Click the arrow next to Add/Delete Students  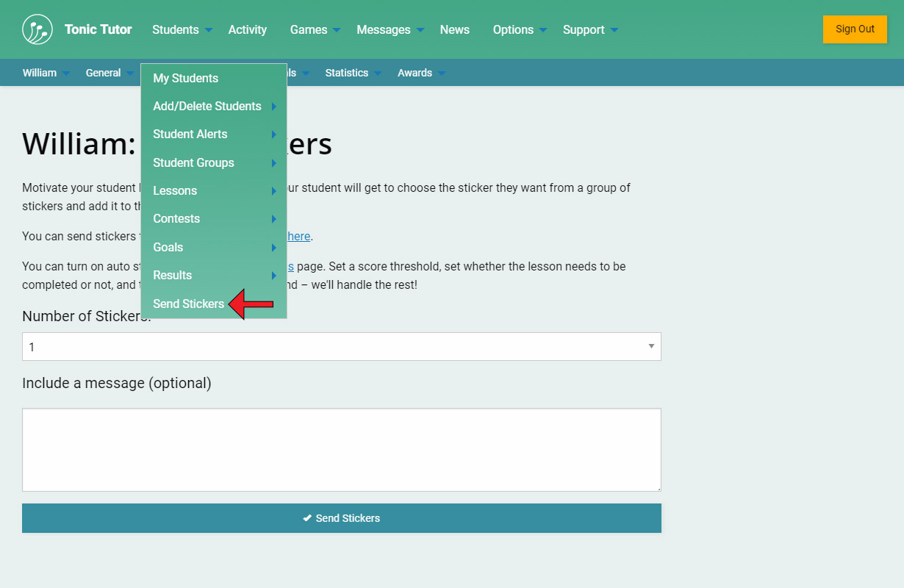tap(273, 107)
